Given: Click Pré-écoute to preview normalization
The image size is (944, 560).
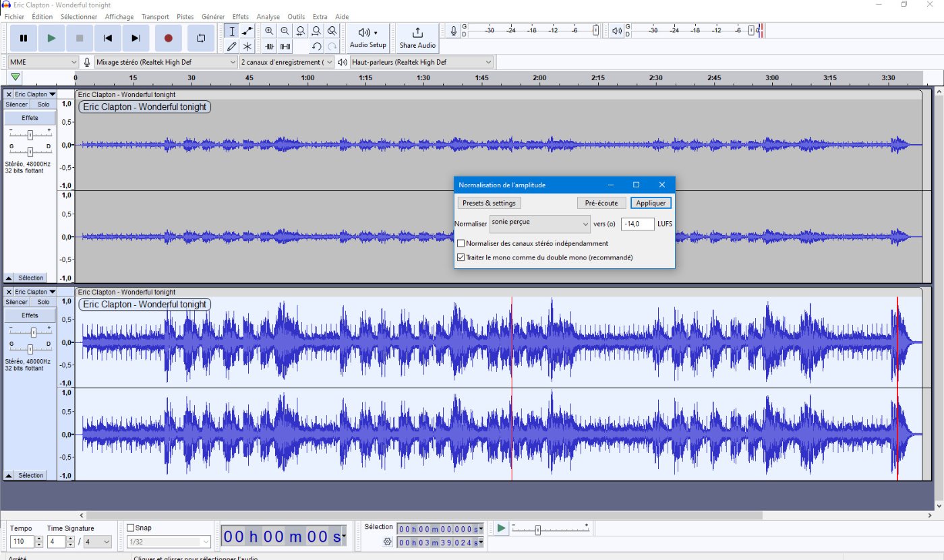Looking at the screenshot, I should 601,203.
